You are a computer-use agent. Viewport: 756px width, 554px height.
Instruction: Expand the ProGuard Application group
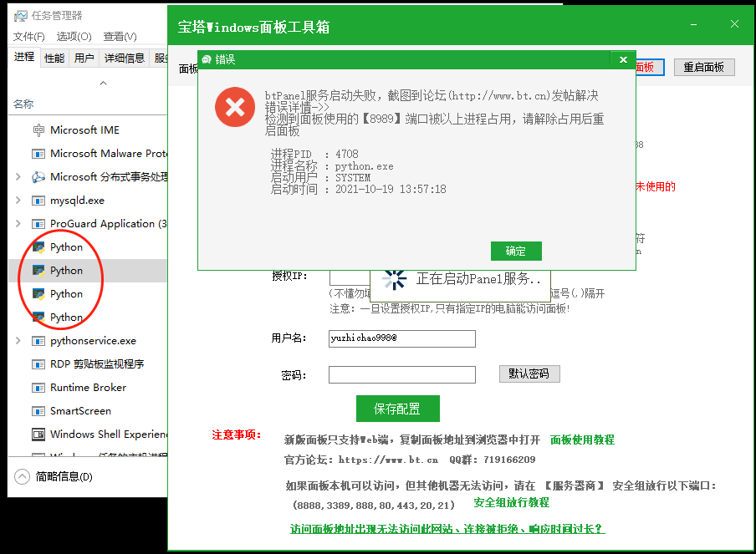(18, 224)
